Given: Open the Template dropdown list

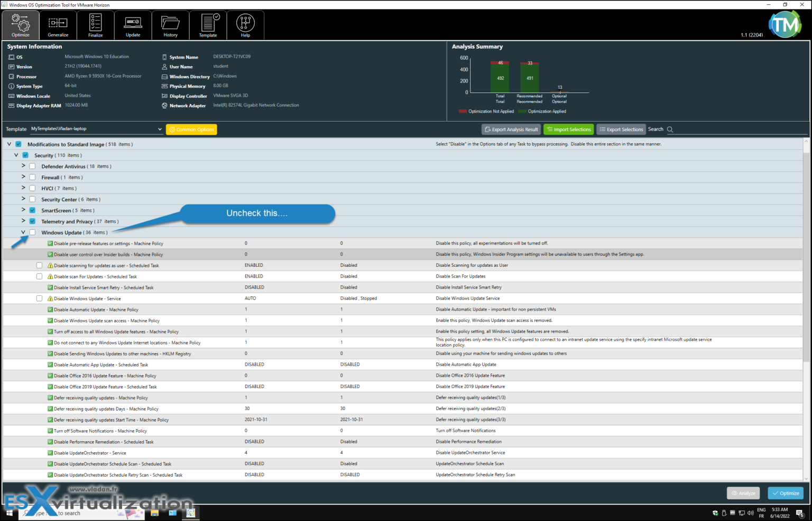Looking at the screenshot, I should (160, 128).
